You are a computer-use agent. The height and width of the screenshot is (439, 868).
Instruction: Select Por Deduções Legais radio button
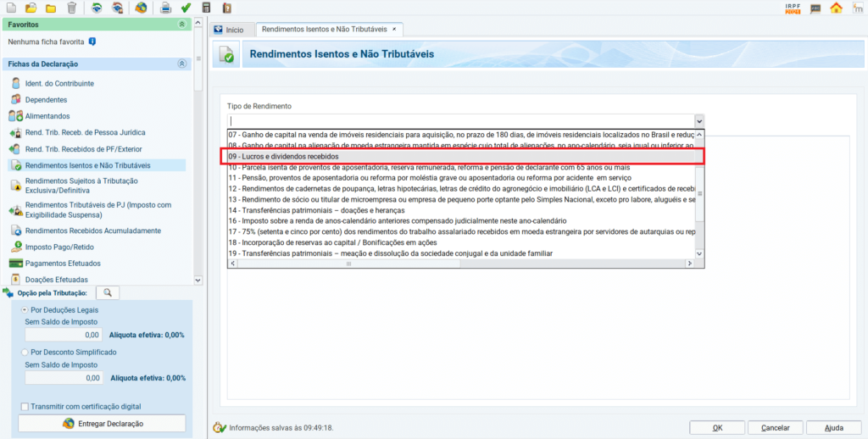pos(25,310)
